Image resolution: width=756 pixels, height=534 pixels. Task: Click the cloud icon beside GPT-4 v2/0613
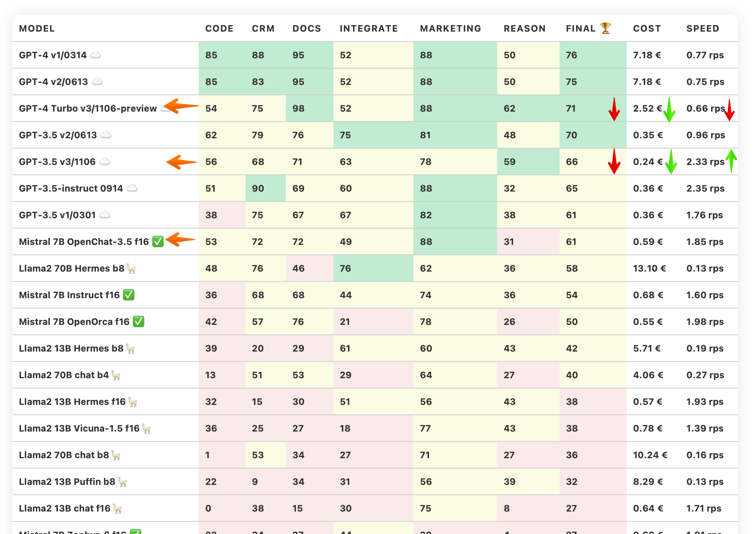(97, 82)
